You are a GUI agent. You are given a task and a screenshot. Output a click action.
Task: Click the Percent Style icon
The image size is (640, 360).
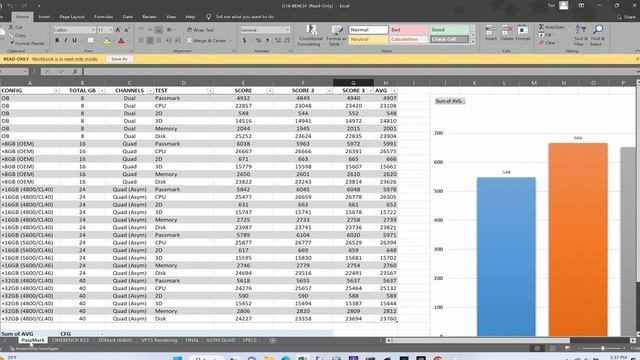[258, 40]
